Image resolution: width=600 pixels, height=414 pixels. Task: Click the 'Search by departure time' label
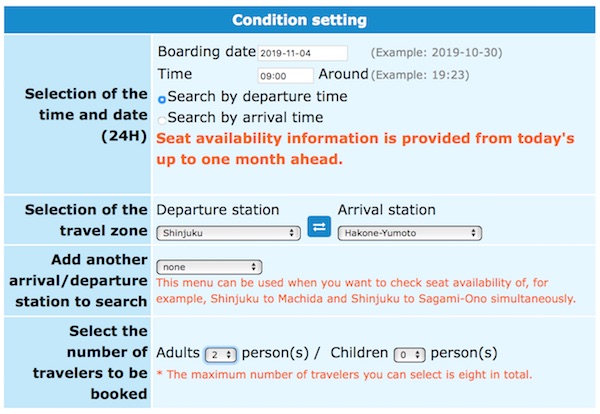258,97
